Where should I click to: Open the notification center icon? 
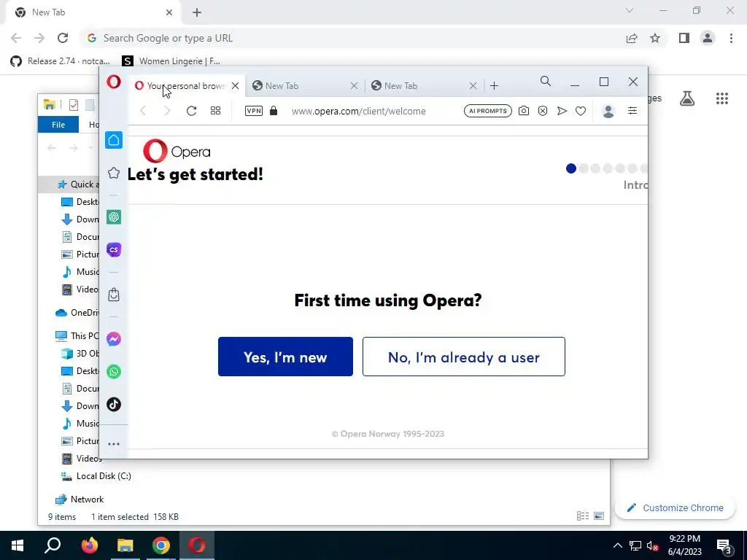pyautogui.click(x=724, y=546)
